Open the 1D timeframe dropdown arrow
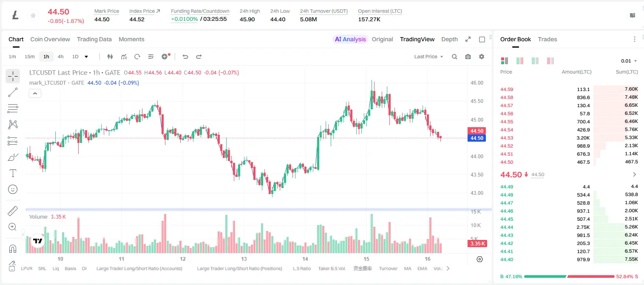644x285 pixels. pyautogui.click(x=86, y=57)
